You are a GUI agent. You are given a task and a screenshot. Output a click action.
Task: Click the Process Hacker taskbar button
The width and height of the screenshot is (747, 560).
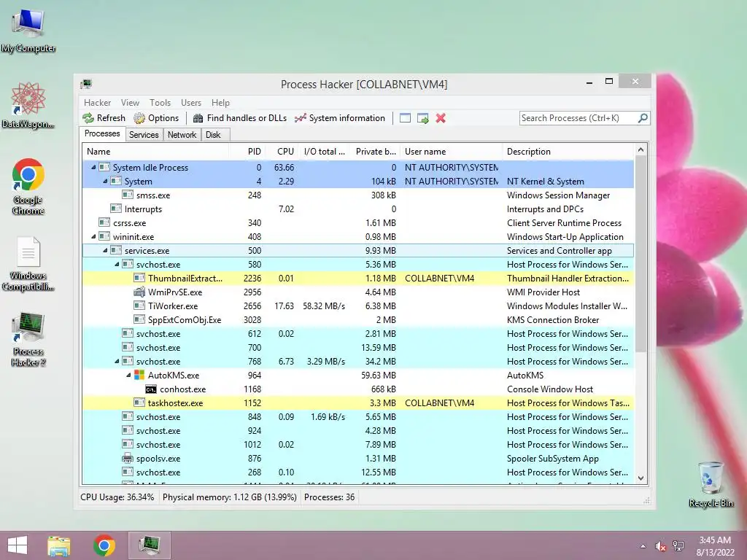coord(150,545)
